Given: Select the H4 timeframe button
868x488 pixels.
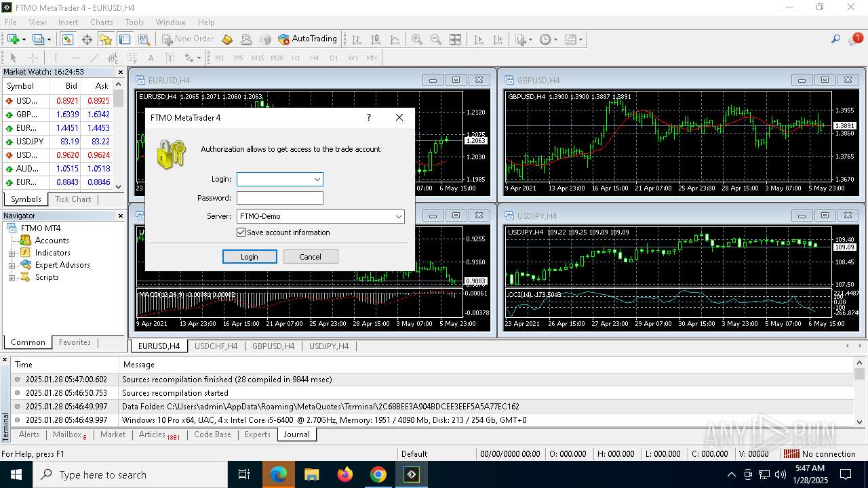Looking at the screenshot, I should pos(314,58).
